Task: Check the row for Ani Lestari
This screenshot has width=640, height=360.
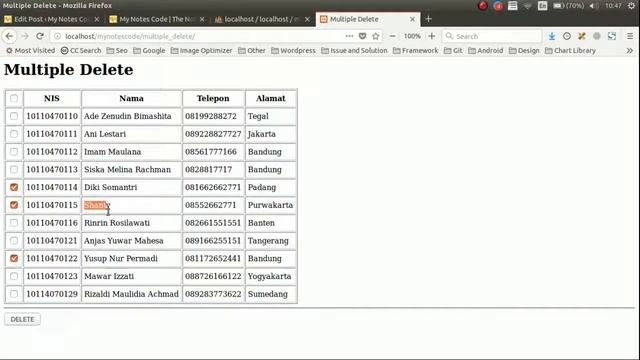Action: click(x=14, y=134)
